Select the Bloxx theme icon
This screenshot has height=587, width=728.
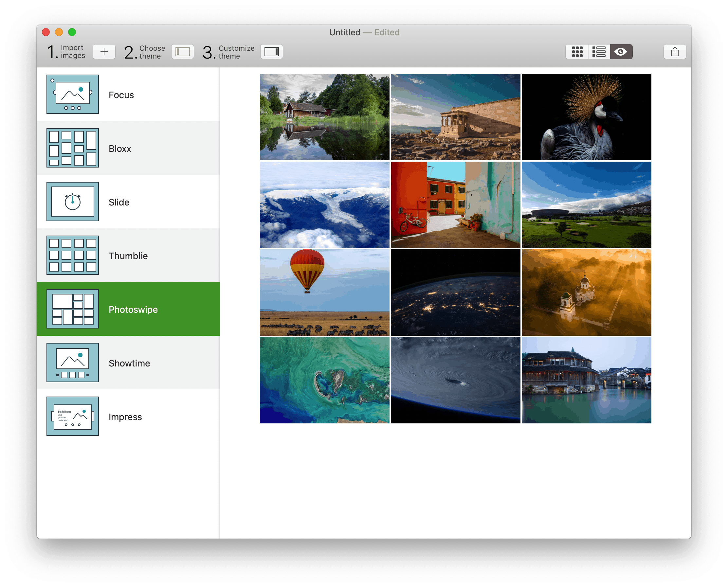(73, 148)
